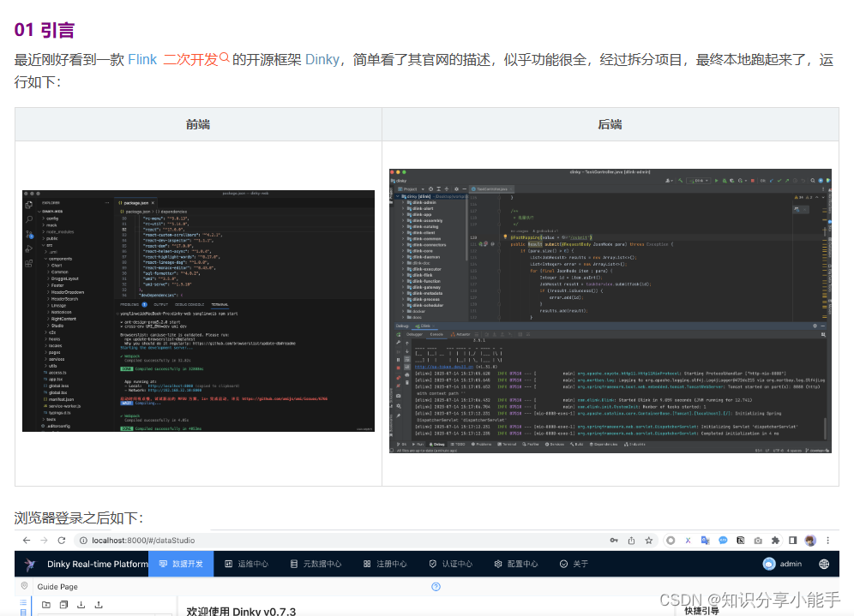Click the browser profile avatar

click(810, 541)
